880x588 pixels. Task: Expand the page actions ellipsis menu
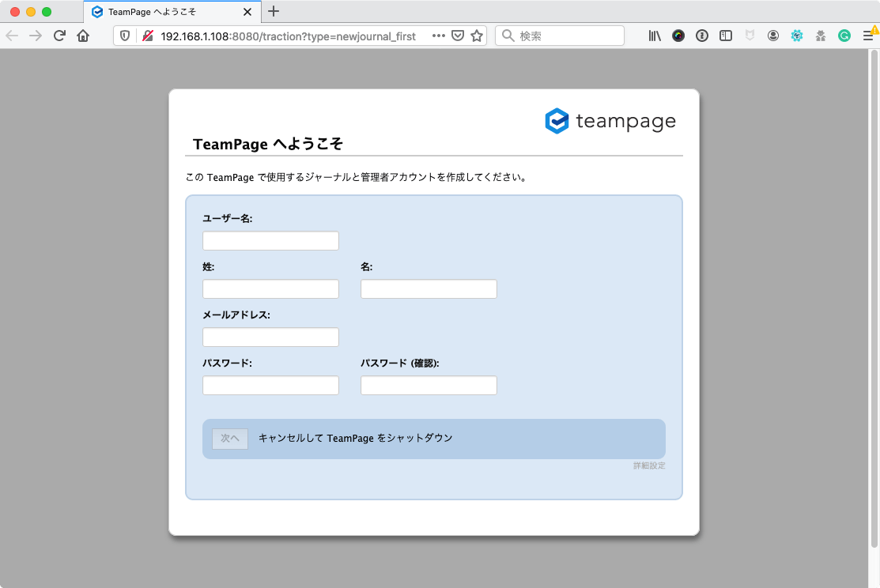click(439, 36)
